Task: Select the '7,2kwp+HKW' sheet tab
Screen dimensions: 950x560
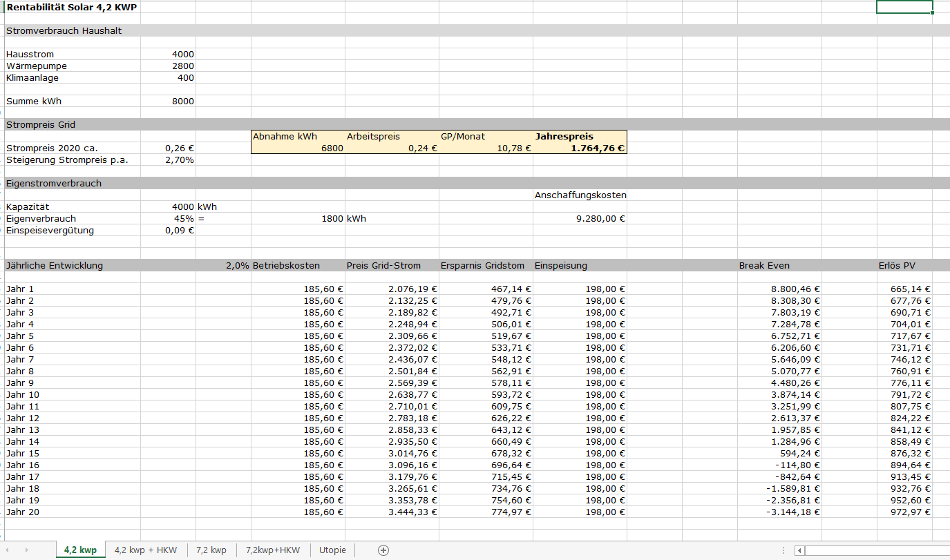Action: point(273,550)
